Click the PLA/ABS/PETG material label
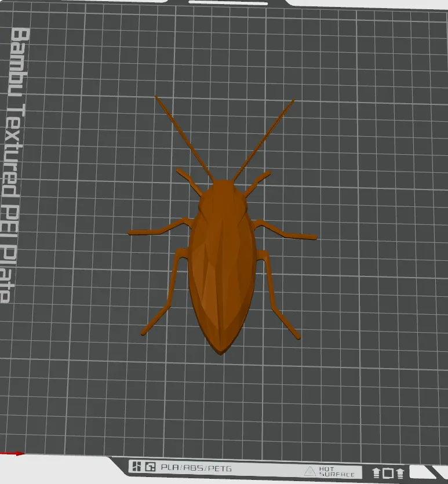The image size is (448, 484). [188, 467]
